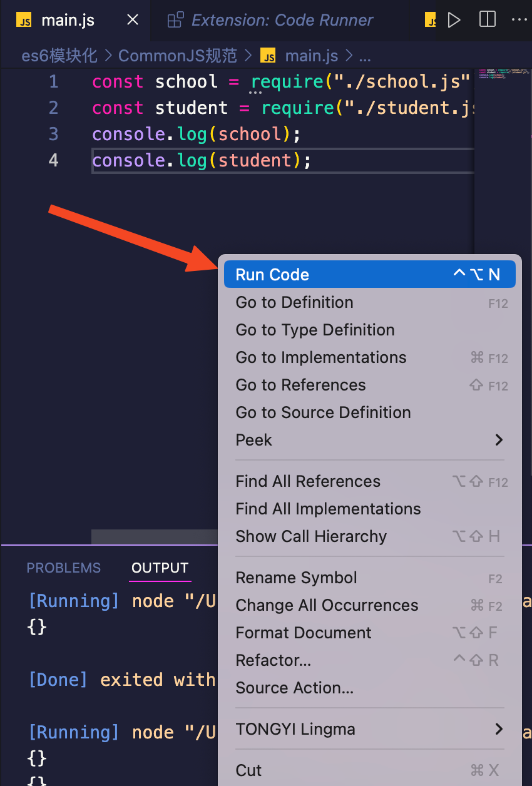
Task: Open the es6模块化 breadcrumb folder
Action: 59,56
